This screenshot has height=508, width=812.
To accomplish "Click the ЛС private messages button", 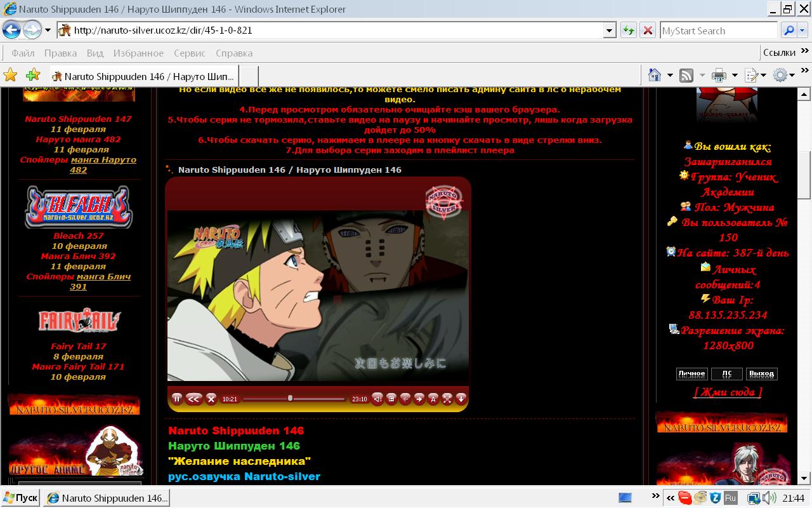I will click(727, 374).
